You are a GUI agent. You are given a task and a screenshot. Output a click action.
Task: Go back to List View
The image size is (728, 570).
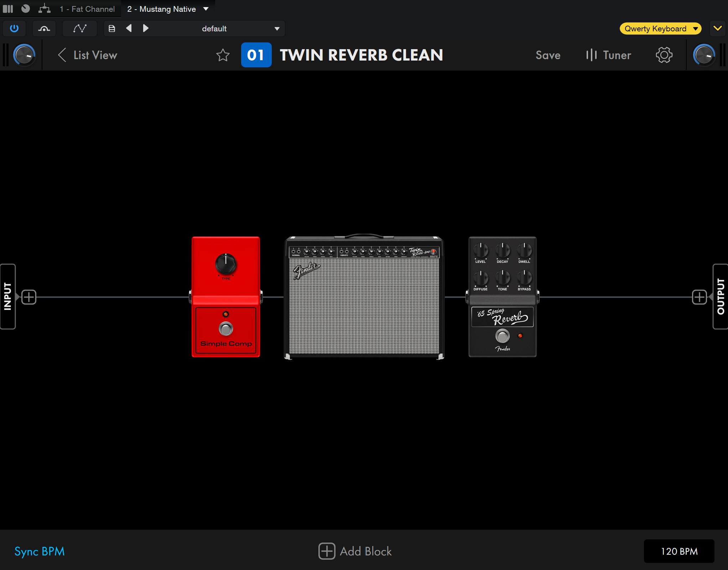coord(88,55)
